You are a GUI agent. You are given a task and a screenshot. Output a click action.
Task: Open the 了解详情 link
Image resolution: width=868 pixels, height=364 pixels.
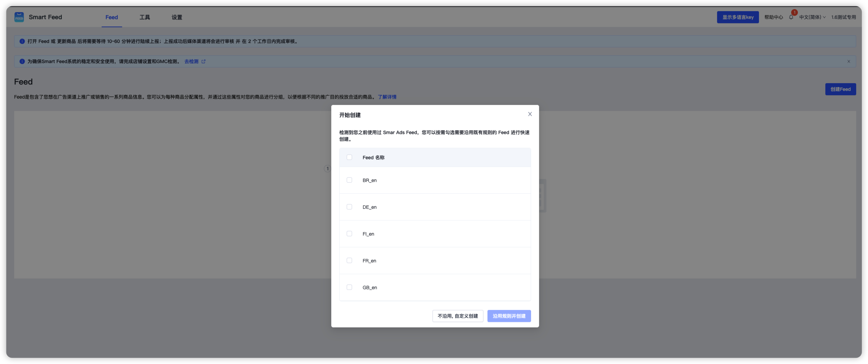pos(387,97)
